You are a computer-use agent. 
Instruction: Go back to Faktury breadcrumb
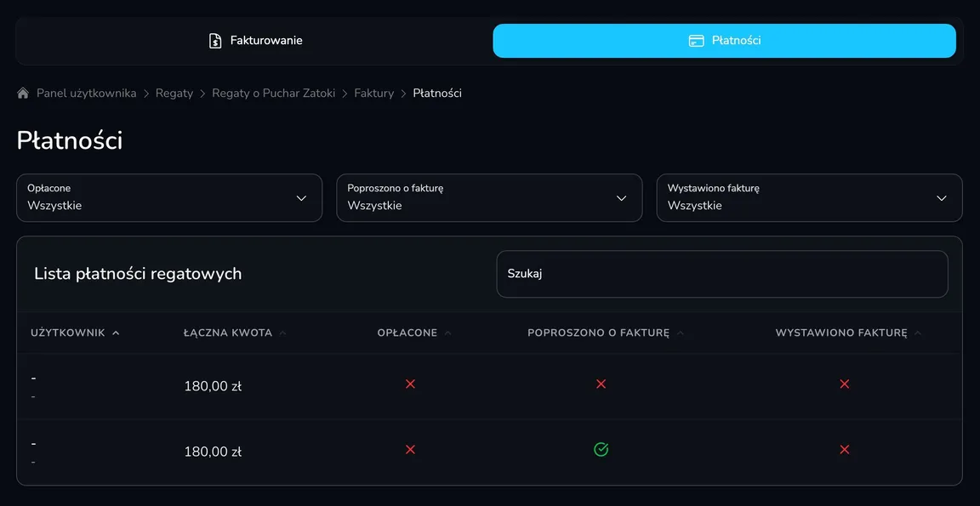tap(373, 93)
